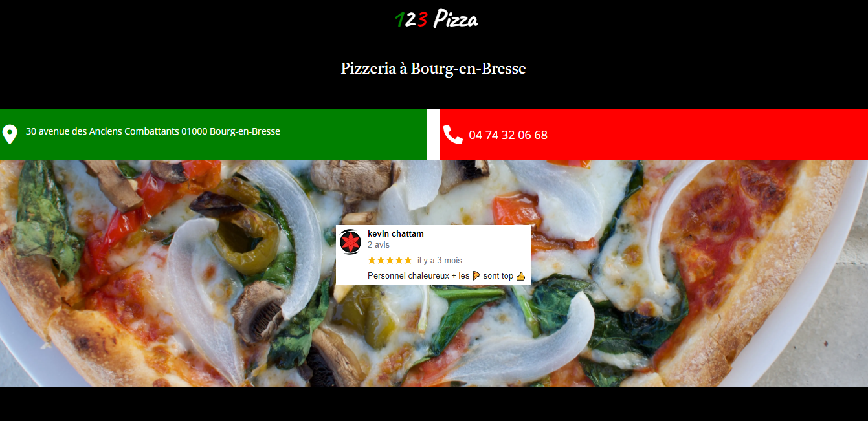Click the pizza slice emoji in review
Image resolution: width=868 pixels, height=421 pixels.
click(476, 276)
